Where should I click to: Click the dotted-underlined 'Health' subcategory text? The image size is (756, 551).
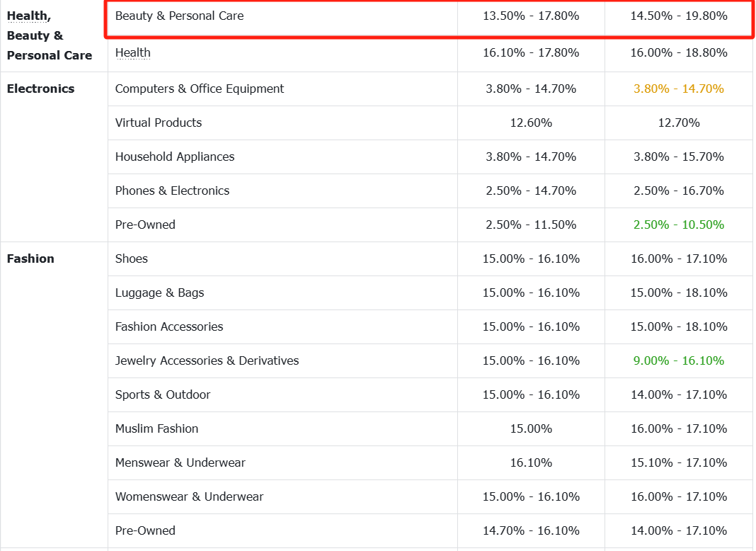click(132, 52)
